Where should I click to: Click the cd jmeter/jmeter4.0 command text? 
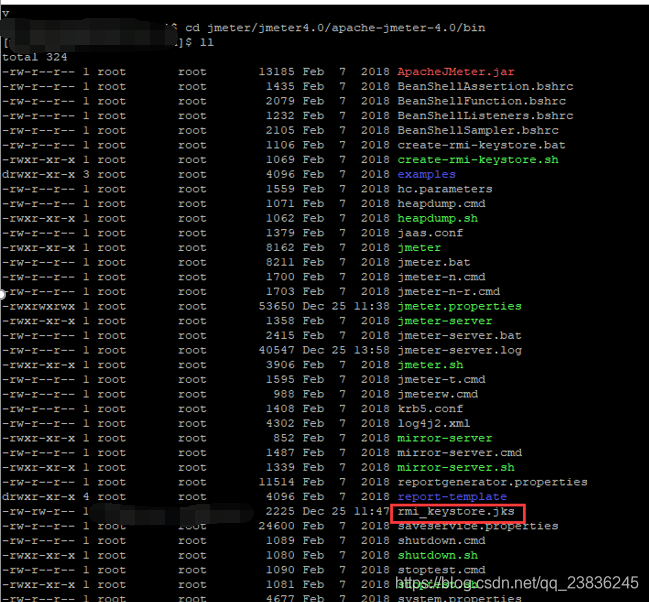[x=335, y=28]
